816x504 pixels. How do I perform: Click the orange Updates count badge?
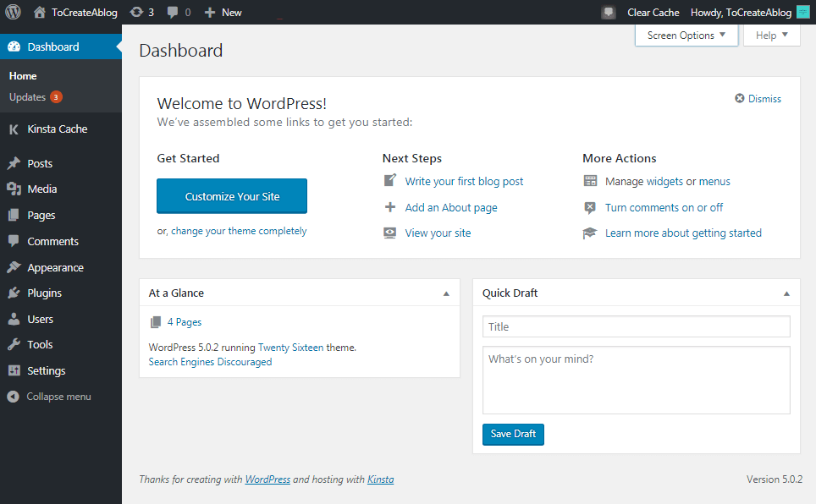[x=56, y=97]
